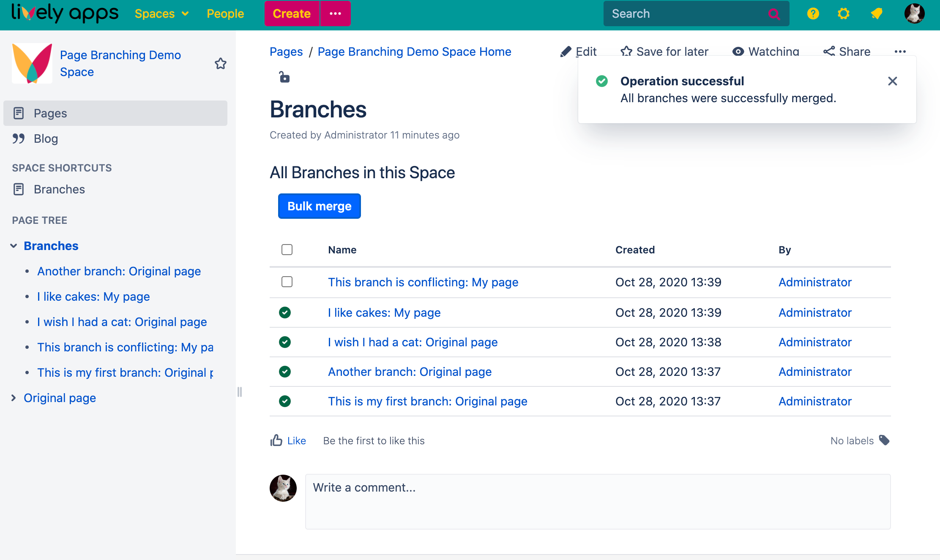Open This is my first branch table link
Viewport: 940px width, 560px height.
pos(428,401)
